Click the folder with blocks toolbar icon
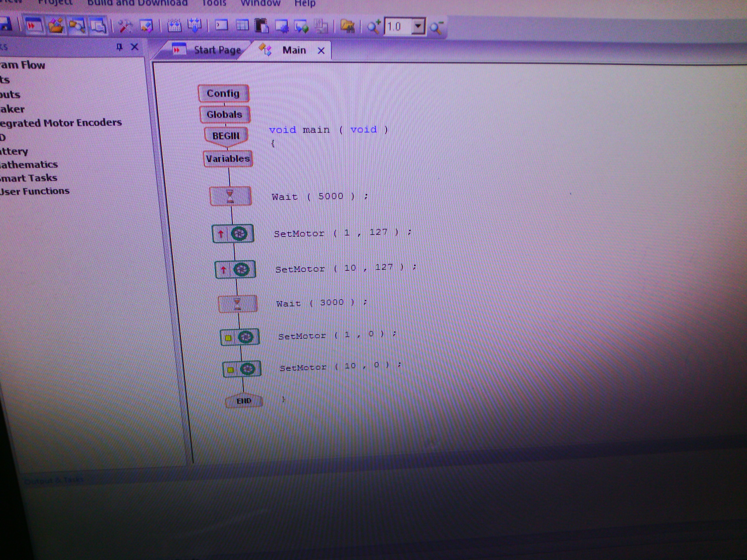 (x=56, y=26)
